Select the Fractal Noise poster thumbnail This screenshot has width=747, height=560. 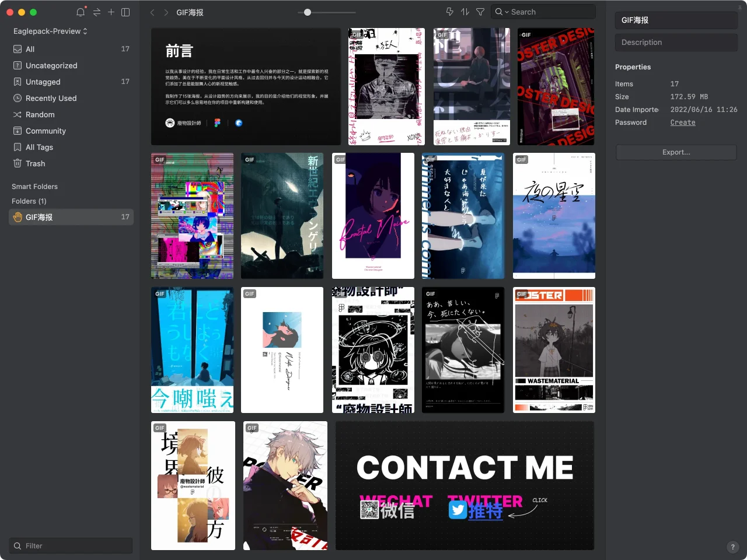tap(373, 216)
